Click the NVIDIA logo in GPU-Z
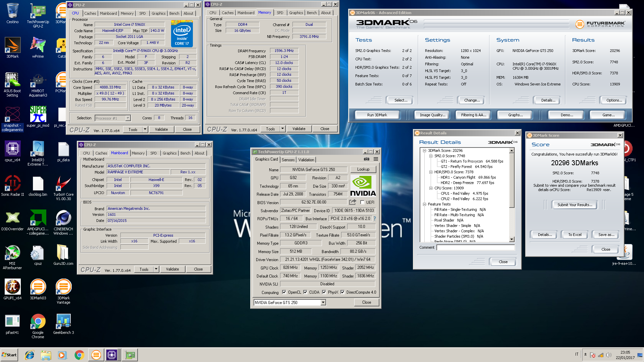This screenshot has height=362, width=644. click(363, 186)
